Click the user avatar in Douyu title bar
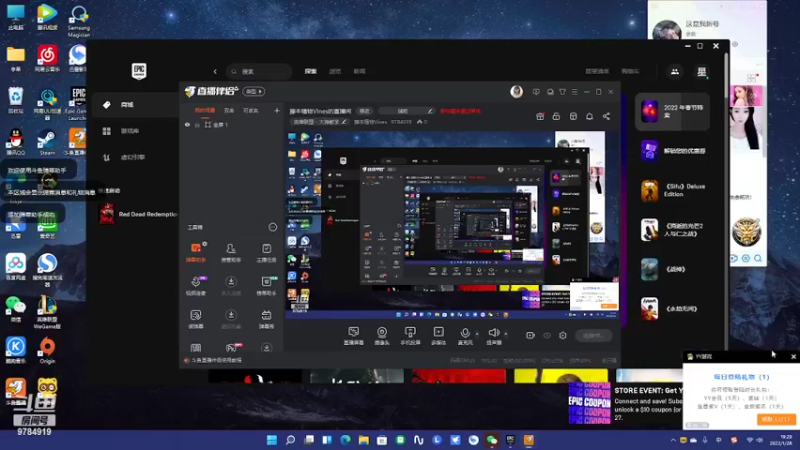Image resolution: width=800 pixels, height=450 pixels. pos(516,91)
